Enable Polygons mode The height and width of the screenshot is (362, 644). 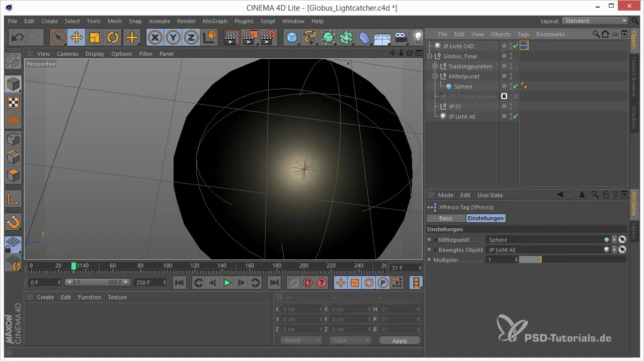tap(13, 175)
